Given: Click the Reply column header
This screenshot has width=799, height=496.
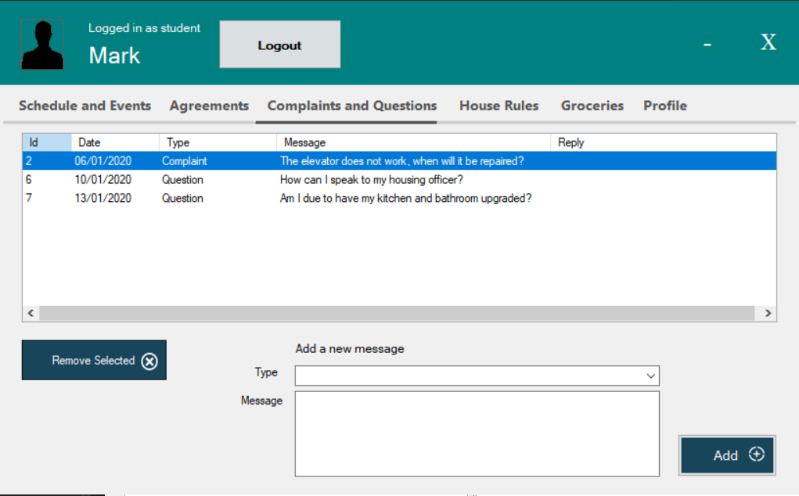Looking at the screenshot, I should 663,142.
